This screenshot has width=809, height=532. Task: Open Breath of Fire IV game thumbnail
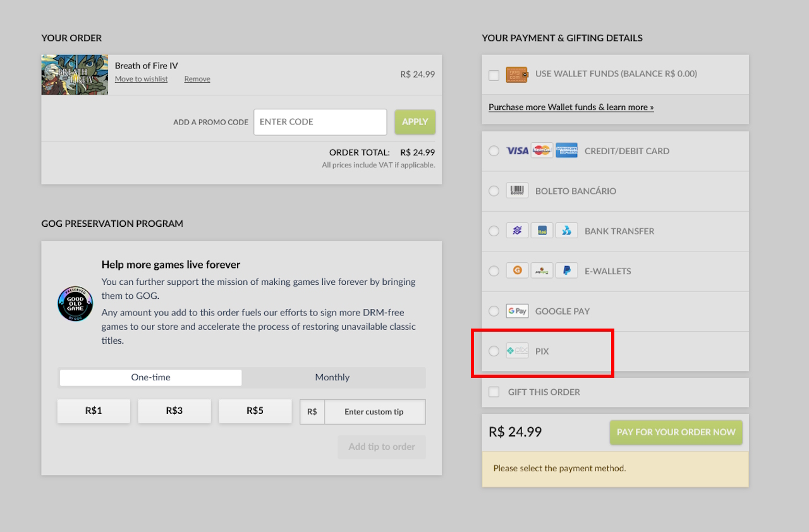(75, 75)
